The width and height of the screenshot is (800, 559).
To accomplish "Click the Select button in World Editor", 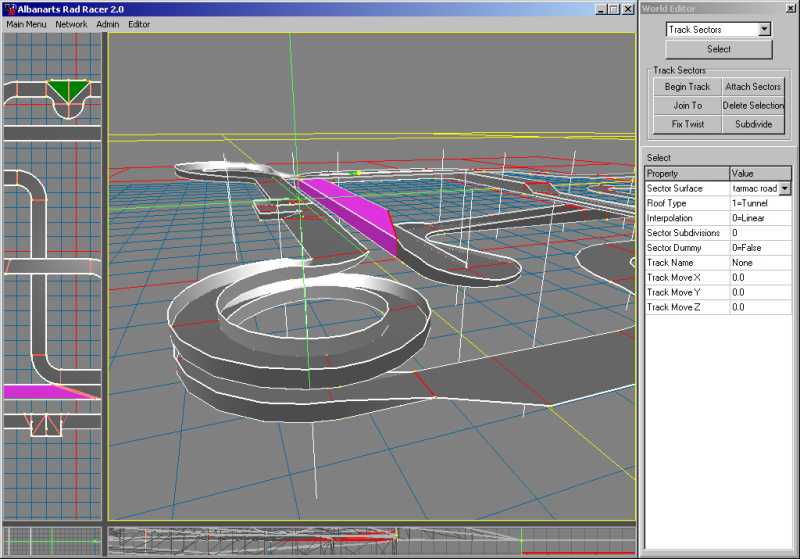I will click(718, 49).
